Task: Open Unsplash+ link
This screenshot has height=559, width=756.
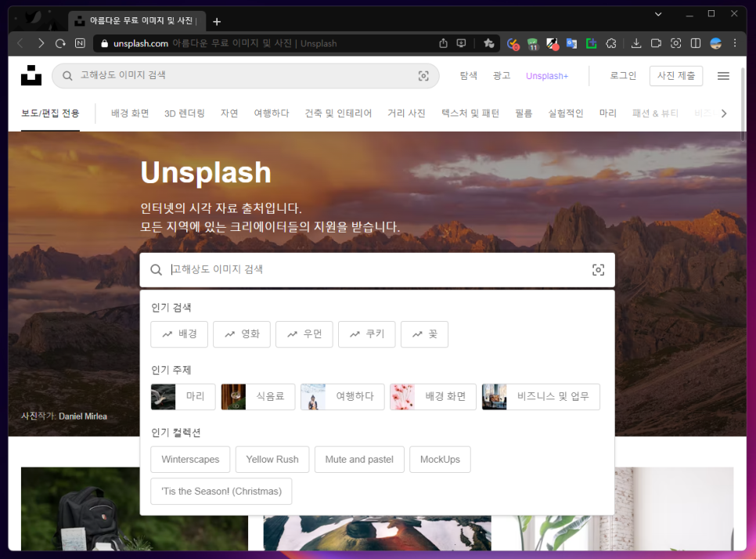Action: pos(547,76)
